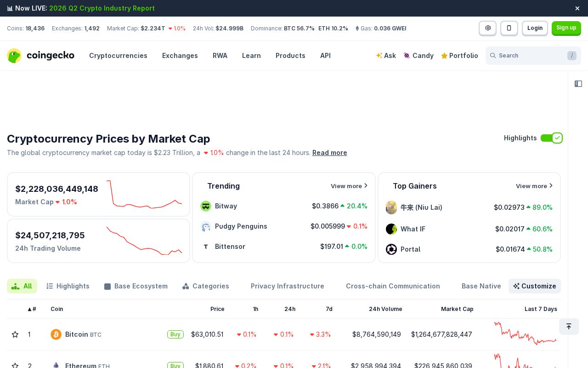Click the CoinGecko logo
The image size is (588, 368).
tap(40, 56)
